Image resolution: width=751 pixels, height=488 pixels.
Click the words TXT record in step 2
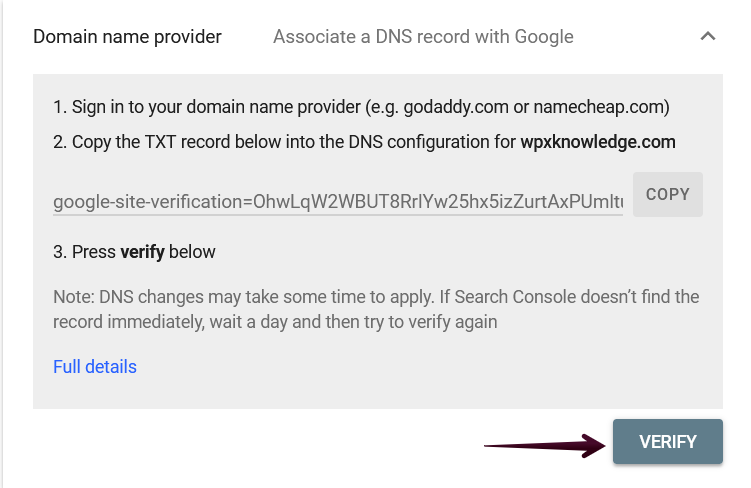tap(195, 142)
